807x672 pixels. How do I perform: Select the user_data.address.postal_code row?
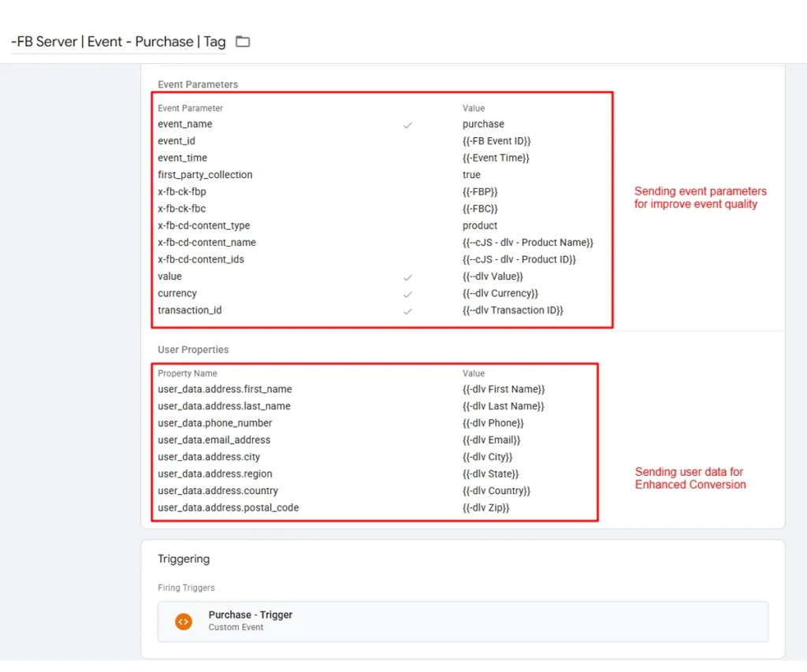click(x=229, y=507)
